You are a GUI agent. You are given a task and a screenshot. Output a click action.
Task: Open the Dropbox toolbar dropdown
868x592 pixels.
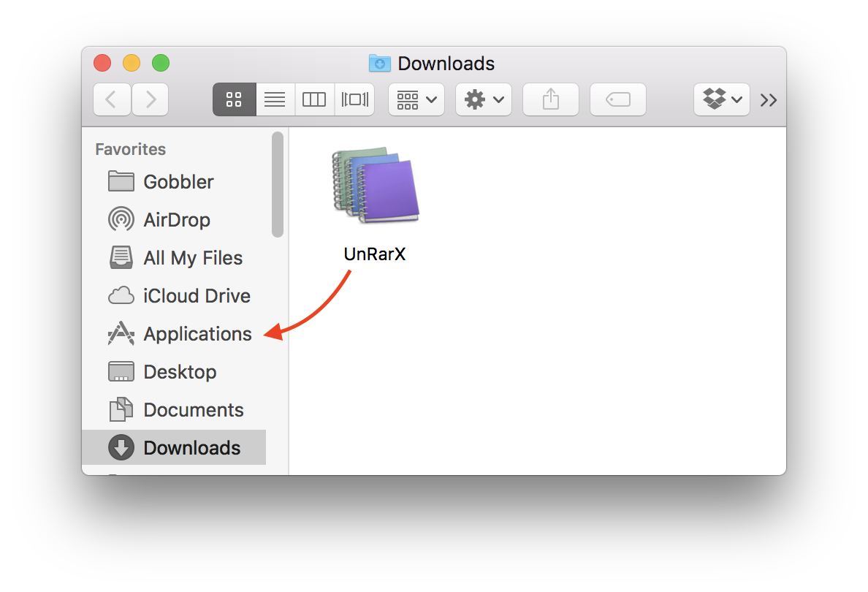coord(721,99)
